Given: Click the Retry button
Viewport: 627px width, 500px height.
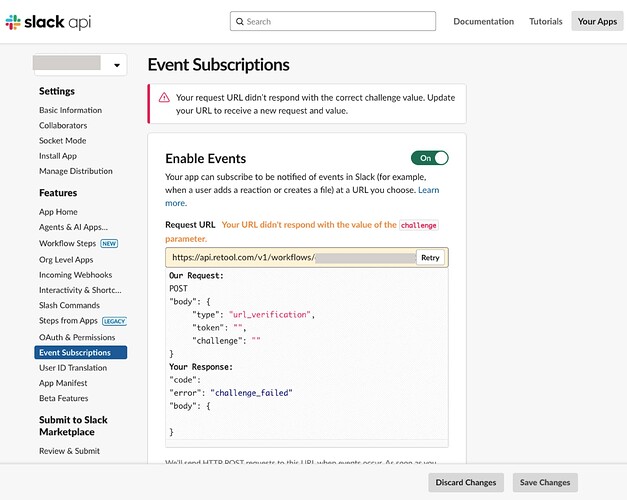Looking at the screenshot, I should [430, 258].
